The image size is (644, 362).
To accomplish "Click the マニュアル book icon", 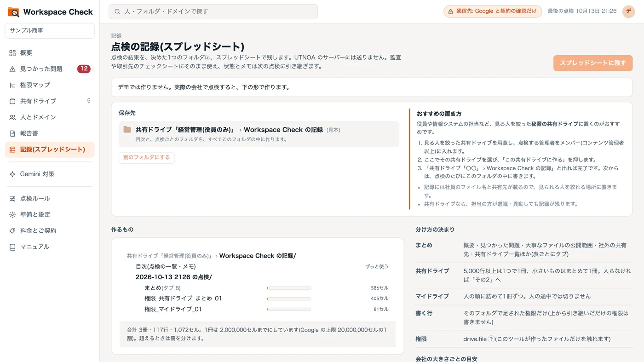I will pyautogui.click(x=12, y=247).
